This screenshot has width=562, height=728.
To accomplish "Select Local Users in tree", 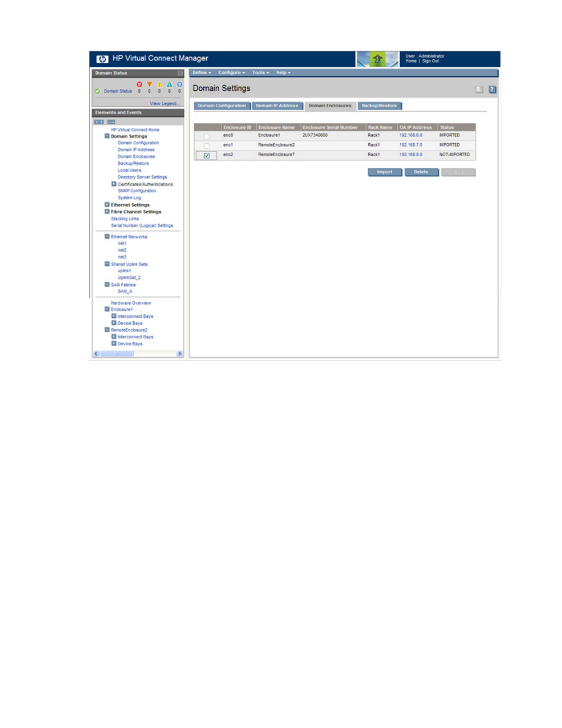I will click(x=129, y=170).
